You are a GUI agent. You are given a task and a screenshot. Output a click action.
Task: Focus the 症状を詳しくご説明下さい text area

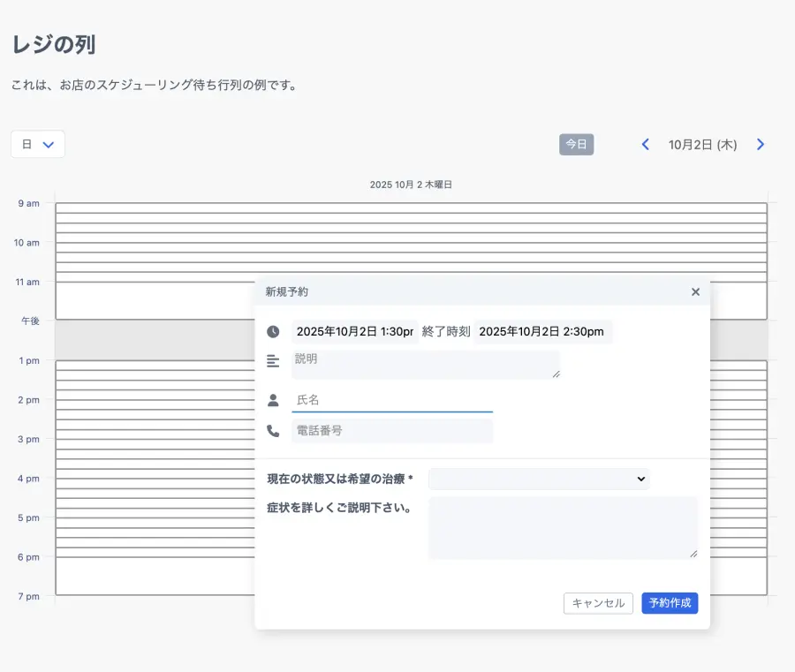tap(563, 527)
